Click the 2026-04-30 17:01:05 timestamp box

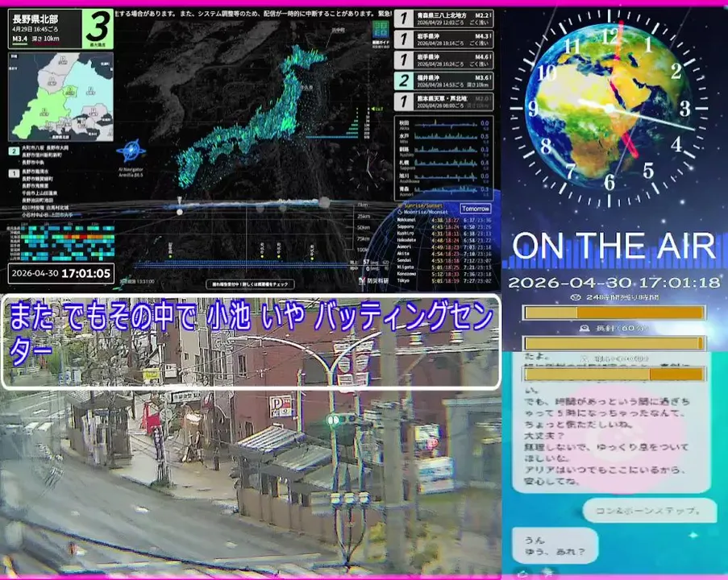pyautogui.click(x=61, y=273)
